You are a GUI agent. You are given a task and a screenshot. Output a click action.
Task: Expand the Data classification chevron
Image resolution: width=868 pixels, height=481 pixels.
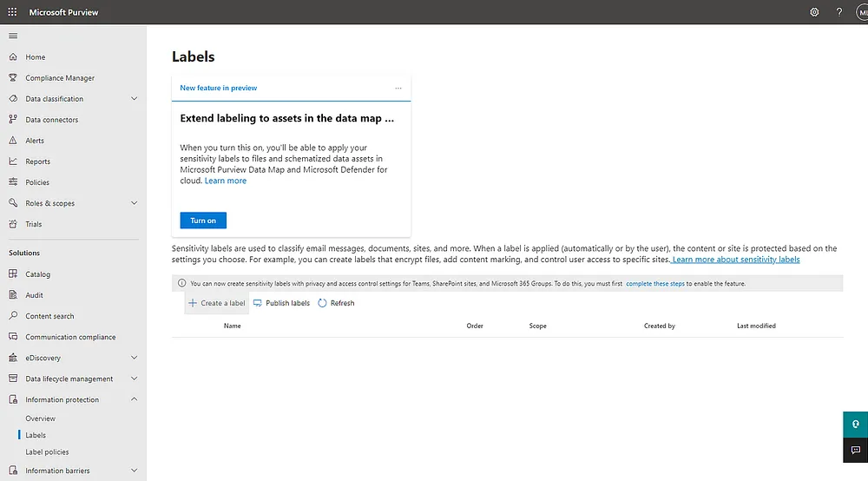tap(134, 98)
